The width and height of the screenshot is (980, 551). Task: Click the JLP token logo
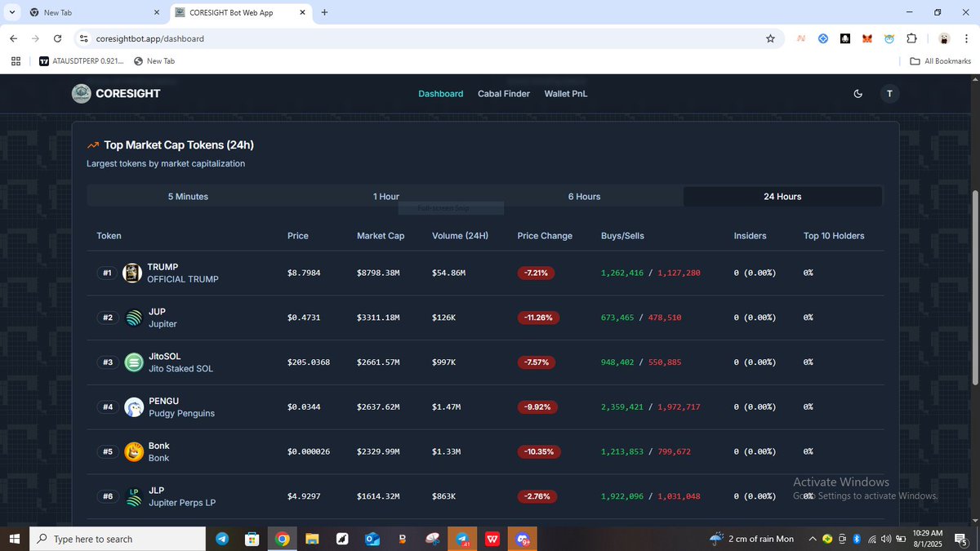click(x=134, y=496)
